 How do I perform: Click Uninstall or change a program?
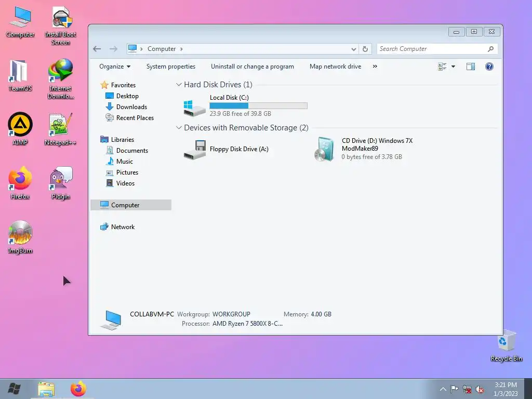pyautogui.click(x=252, y=66)
